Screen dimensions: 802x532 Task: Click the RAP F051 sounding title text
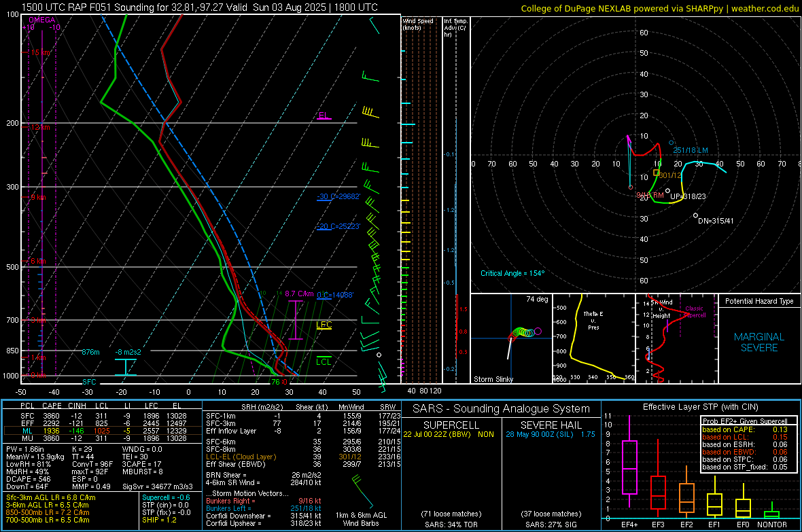tap(199, 7)
